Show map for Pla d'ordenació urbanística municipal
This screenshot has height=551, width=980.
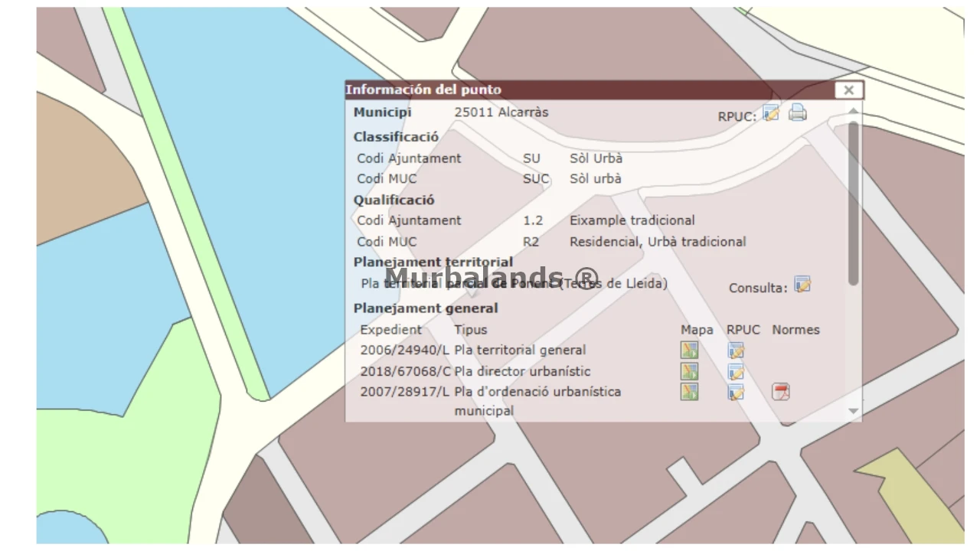click(690, 392)
